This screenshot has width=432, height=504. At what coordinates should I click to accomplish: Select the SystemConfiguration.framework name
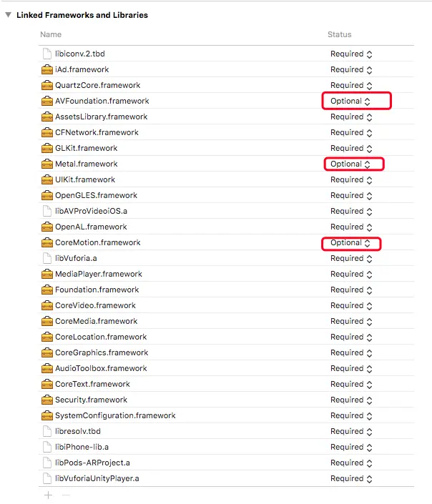pyautogui.click(x=115, y=415)
